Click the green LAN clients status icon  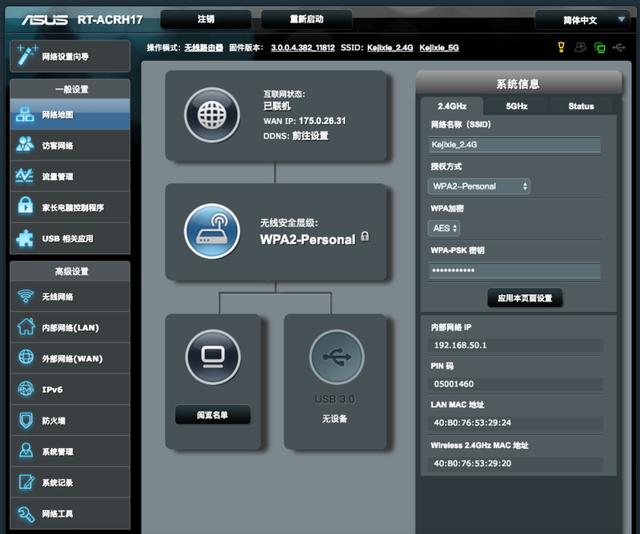599,47
